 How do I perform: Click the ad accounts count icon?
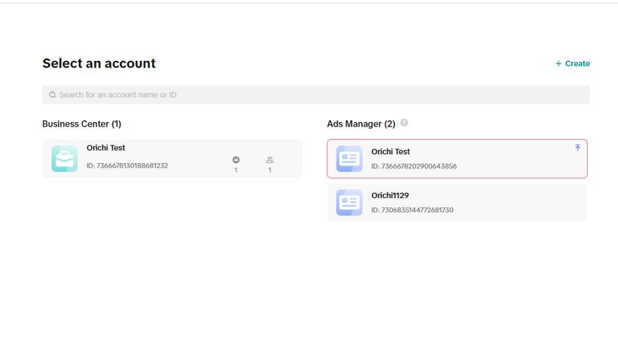pos(236,160)
